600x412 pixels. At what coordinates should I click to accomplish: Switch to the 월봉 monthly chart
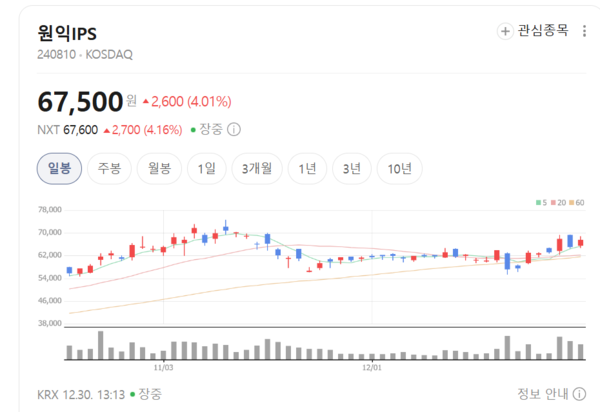point(159,169)
